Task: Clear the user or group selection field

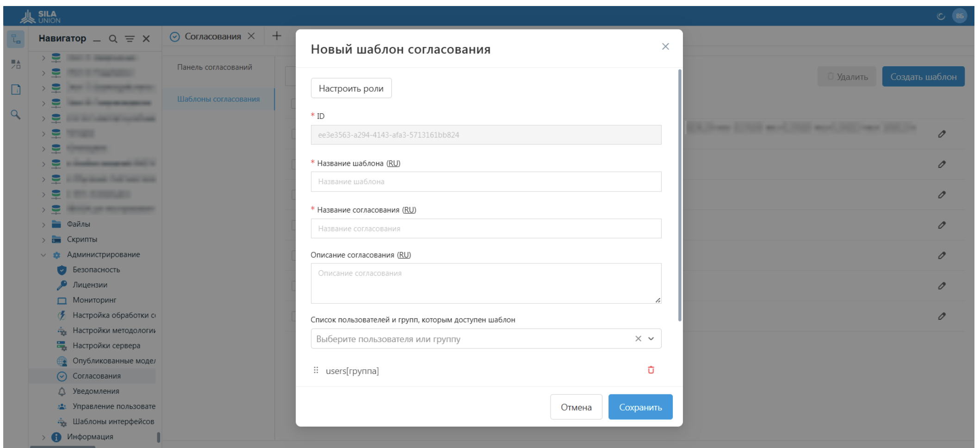Action: click(638, 339)
